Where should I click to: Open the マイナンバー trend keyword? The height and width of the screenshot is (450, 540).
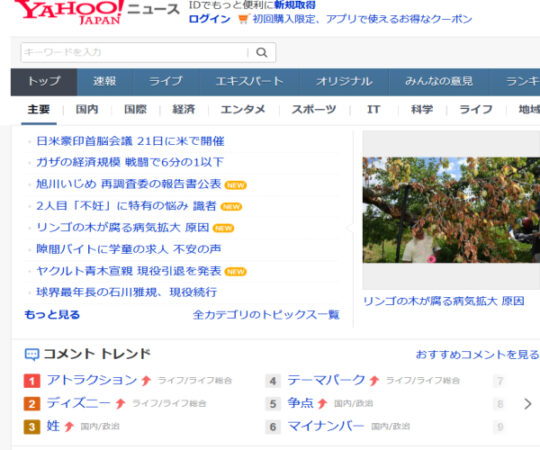click(326, 426)
